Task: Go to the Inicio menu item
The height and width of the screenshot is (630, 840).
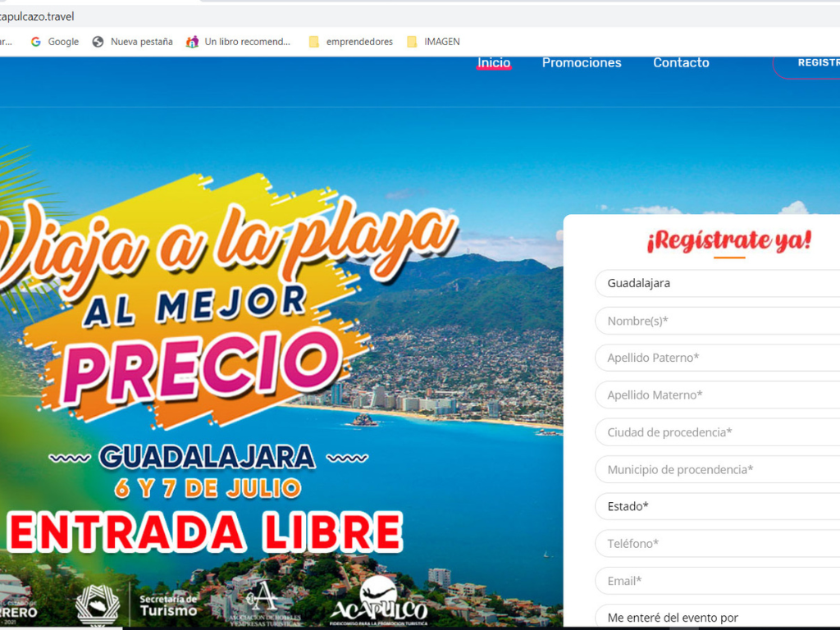Action: click(494, 62)
